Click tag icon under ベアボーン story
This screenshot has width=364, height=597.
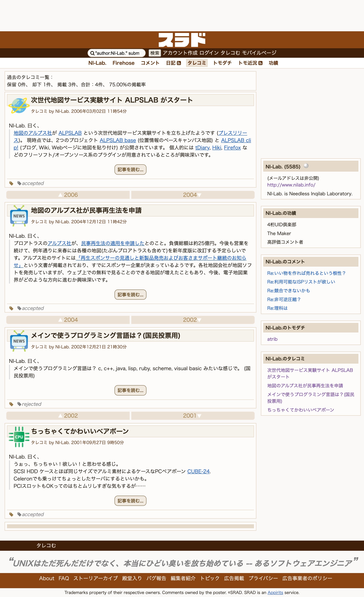coord(11,514)
